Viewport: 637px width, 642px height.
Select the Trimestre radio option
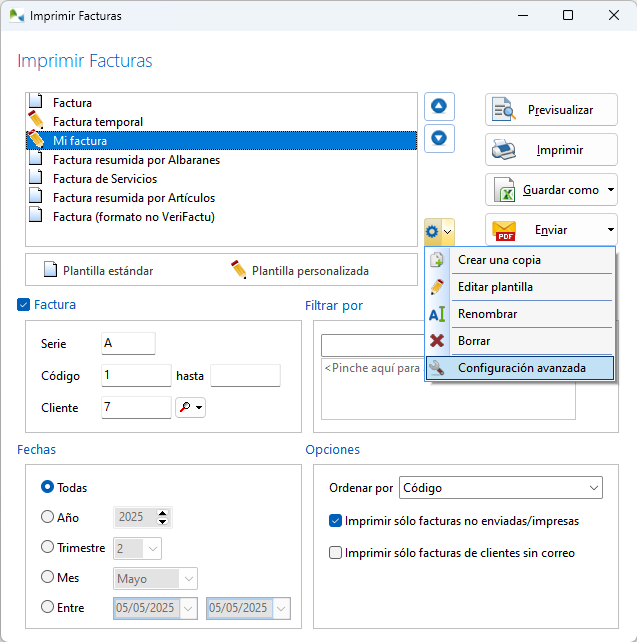pyautogui.click(x=47, y=548)
